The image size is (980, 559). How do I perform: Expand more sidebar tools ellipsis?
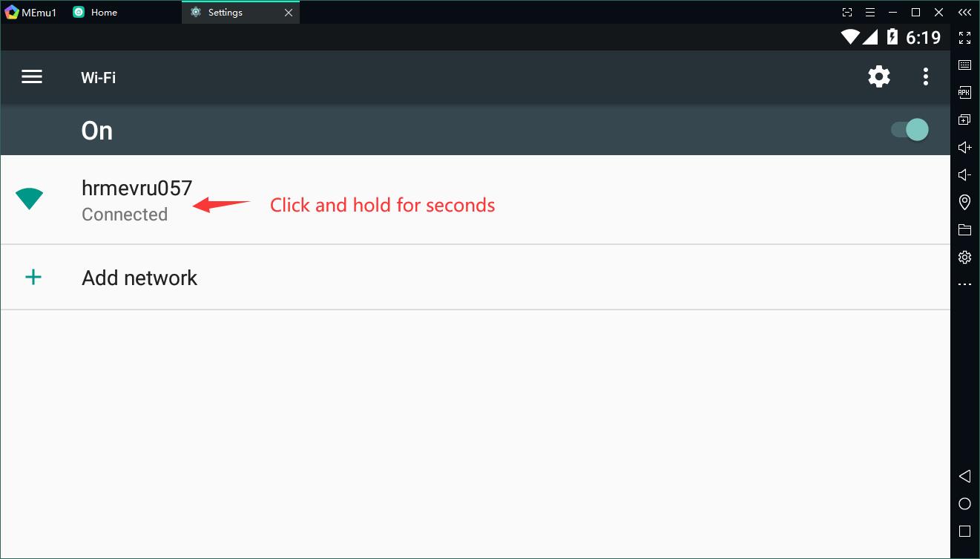pyautogui.click(x=964, y=285)
